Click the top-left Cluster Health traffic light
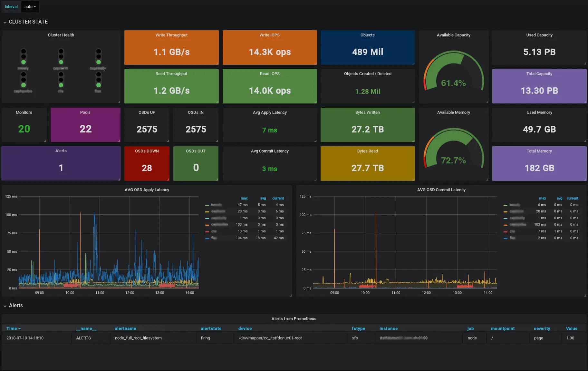This screenshot has width=588, height=371. (x=24, y=57)
